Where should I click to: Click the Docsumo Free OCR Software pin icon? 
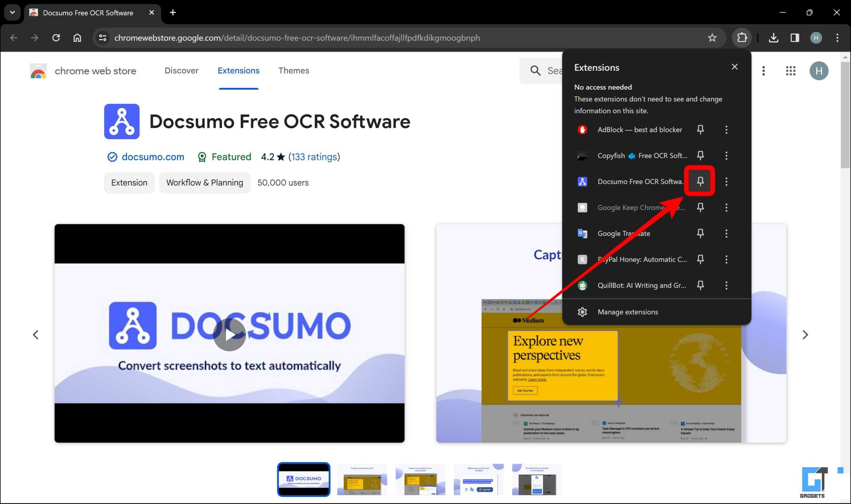700,181
